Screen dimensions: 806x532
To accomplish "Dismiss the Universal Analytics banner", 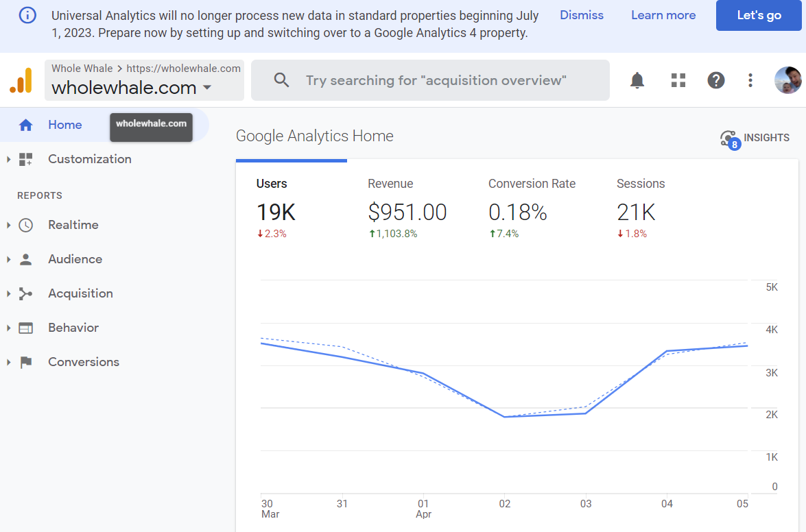I will point(582,15).
